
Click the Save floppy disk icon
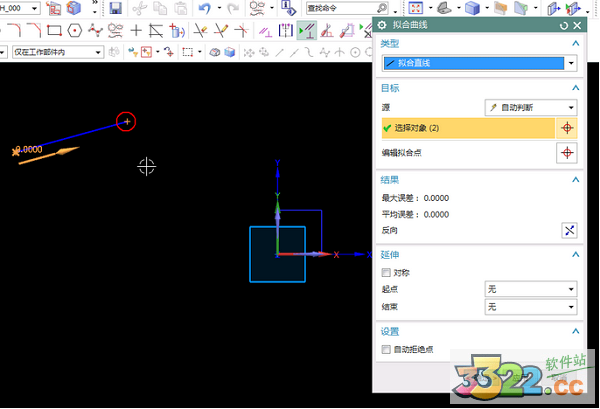coord(116,9)
